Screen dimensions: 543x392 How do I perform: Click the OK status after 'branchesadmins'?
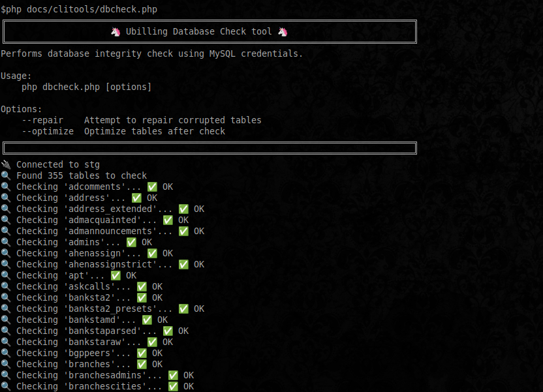tap(189, 375)
